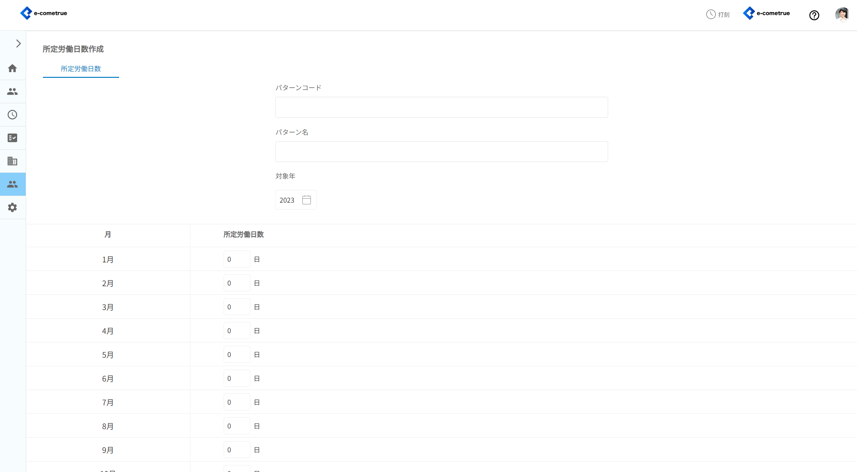Open the user avatar menu
The height and width of the screenshot is (472, 868).
click(841, 15)
